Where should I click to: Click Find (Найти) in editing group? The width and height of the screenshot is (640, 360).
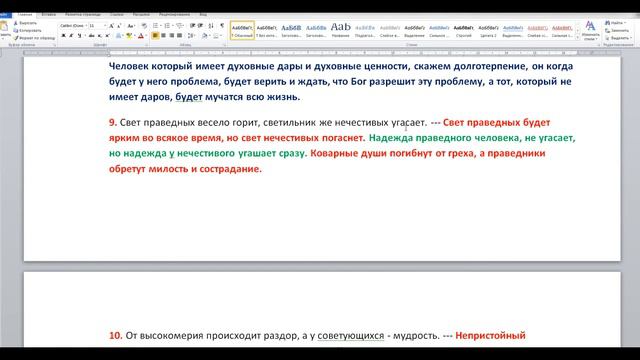tap(616, 23)
